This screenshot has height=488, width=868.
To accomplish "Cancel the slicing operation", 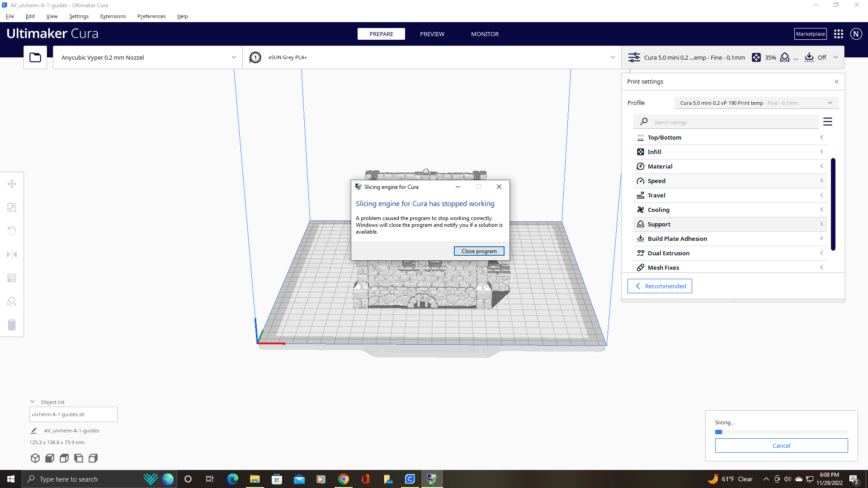I will pyautogui.click(x=781, y=446).
